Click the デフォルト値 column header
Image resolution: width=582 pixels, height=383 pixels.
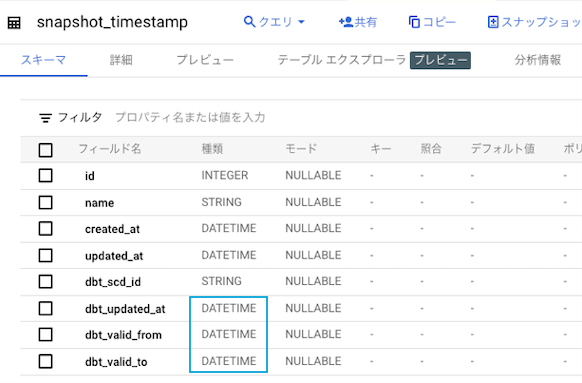[x=503, y=149]
